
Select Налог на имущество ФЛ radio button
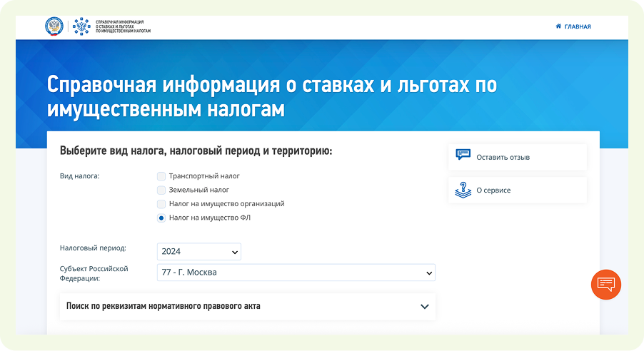(x=161, y=218)
